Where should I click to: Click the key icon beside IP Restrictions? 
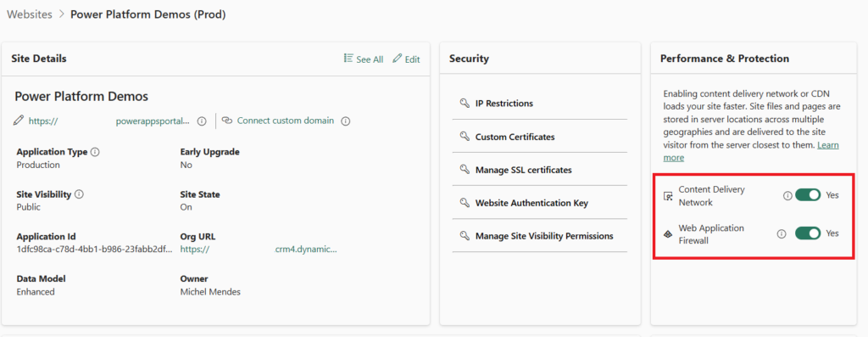click(465, 103)
